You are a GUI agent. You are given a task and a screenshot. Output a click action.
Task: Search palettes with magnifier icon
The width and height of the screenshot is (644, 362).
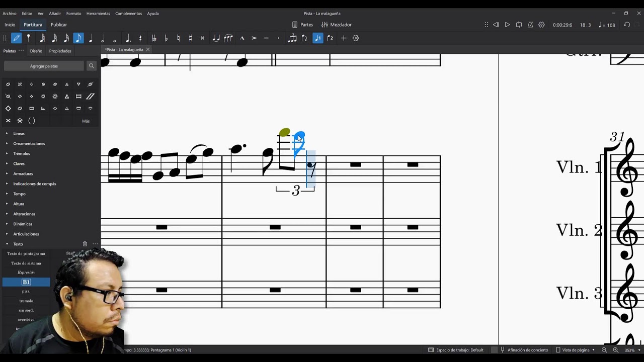91,66
